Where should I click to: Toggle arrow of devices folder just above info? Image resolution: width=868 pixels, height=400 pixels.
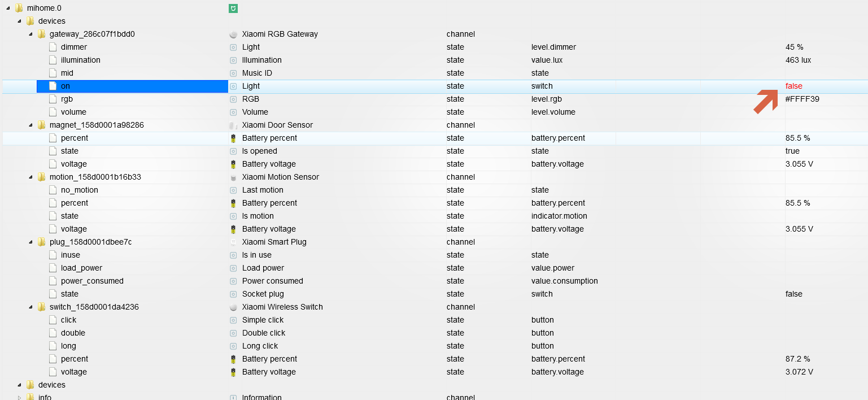pos(19,385)
